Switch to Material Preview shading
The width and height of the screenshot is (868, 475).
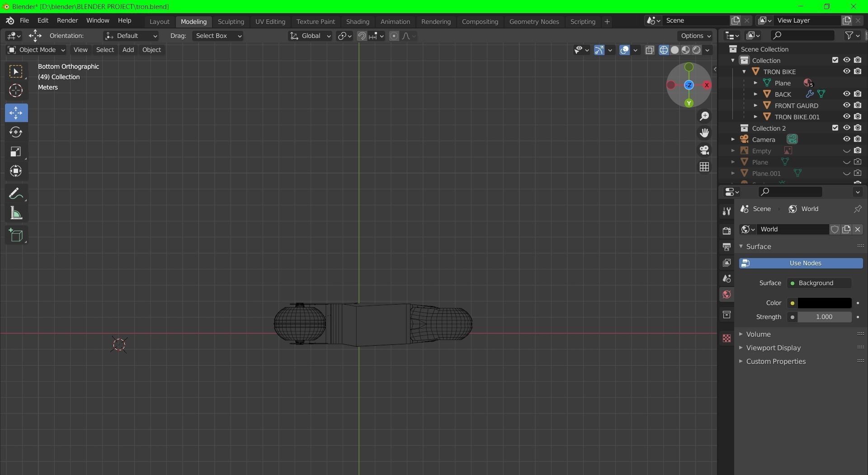[686, 50]
